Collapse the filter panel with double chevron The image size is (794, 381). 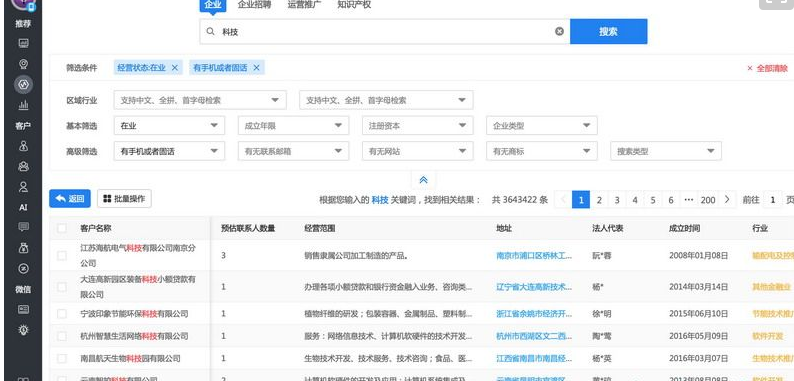coord(423,180)
